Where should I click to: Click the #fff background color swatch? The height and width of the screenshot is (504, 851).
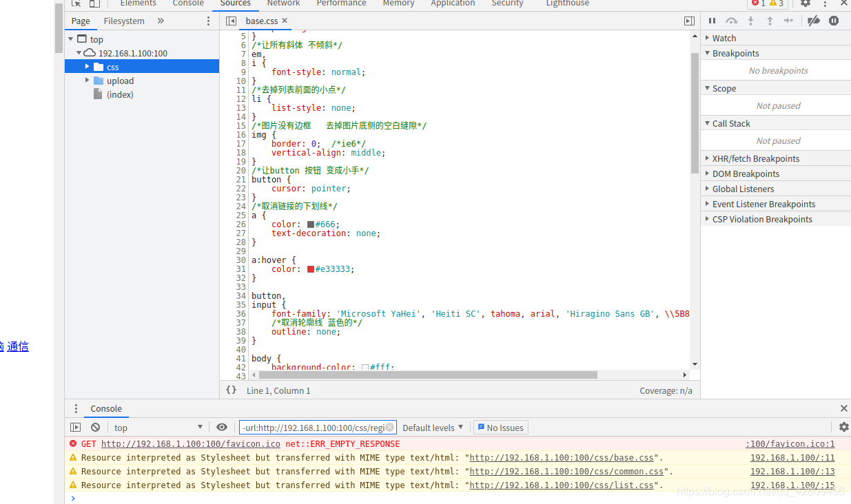365,368
